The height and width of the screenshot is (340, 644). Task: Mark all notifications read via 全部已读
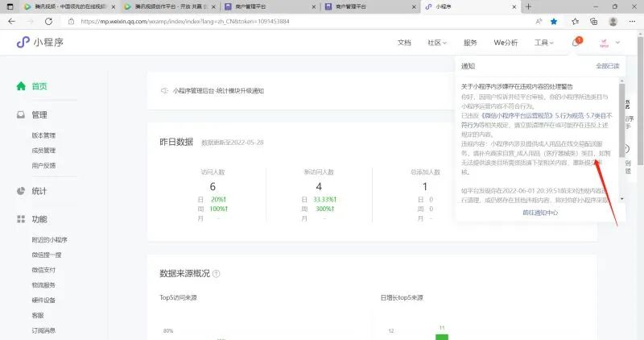pos(608,66)
